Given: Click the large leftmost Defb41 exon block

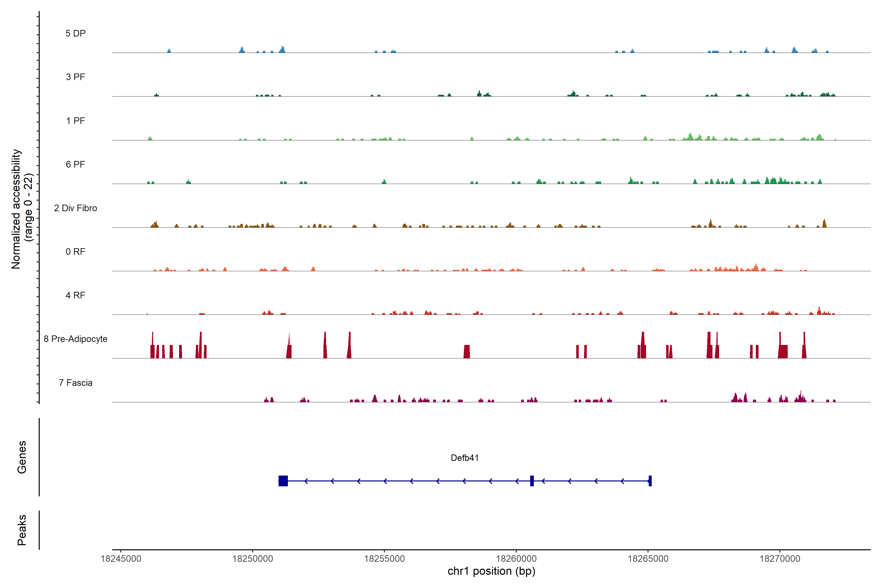Looking at the screenshot, I should point(283,481).
